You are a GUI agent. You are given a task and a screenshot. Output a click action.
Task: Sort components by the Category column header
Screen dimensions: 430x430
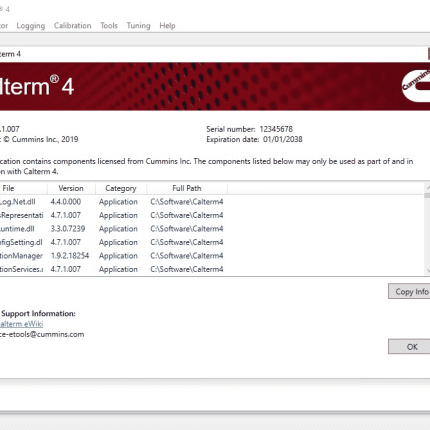121,188
